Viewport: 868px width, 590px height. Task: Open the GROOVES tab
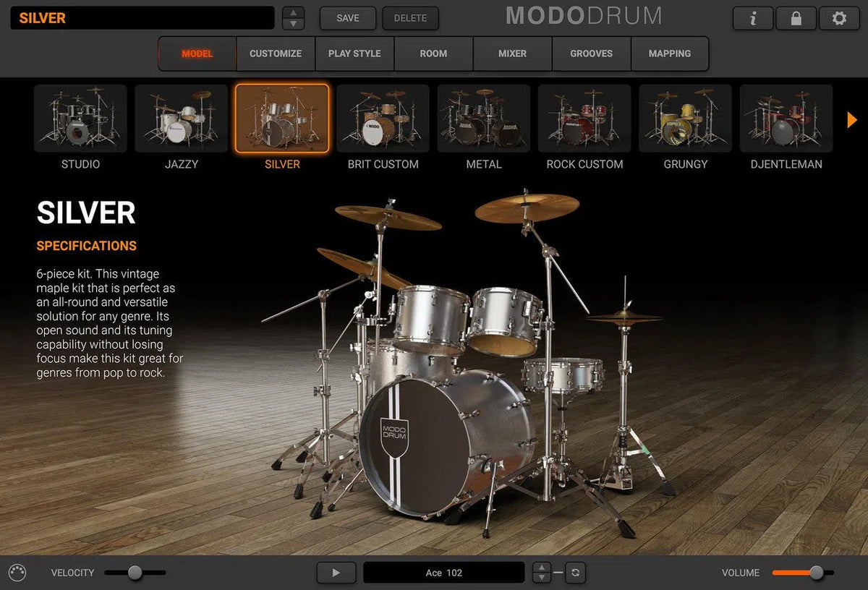pos(591,53)
